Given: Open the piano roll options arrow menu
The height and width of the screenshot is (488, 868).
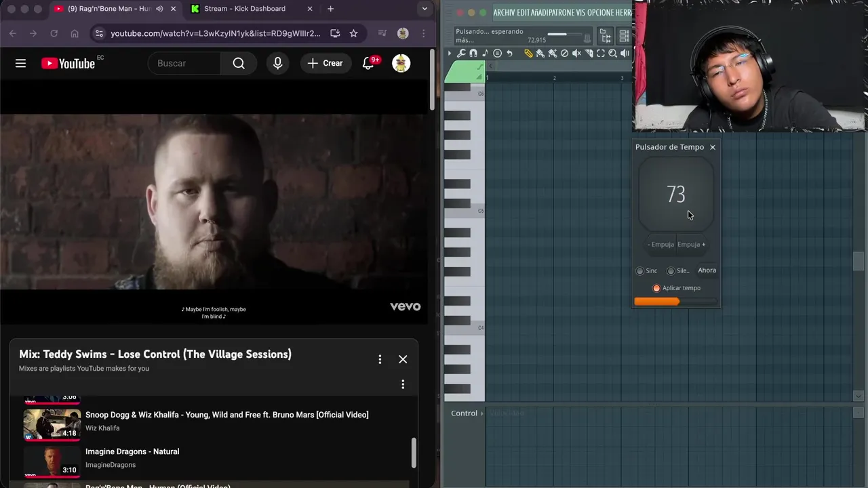Looking at the screenshot, I should [450, 53].
